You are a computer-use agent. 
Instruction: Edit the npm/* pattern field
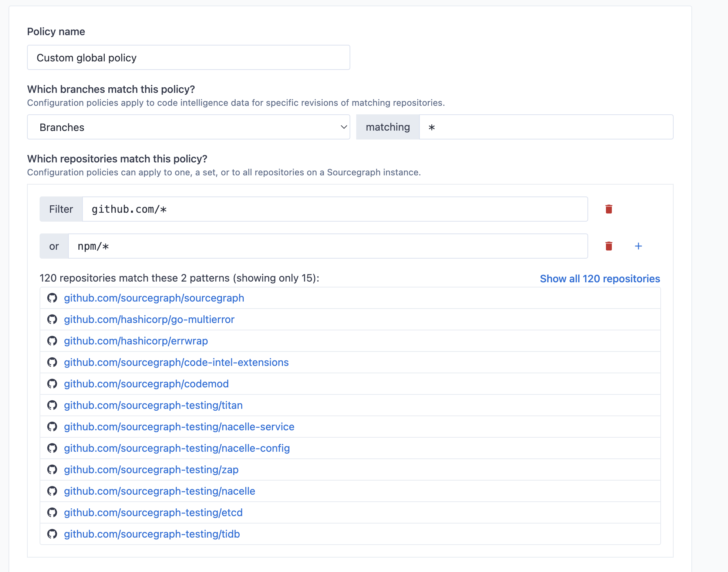(327, 246)
